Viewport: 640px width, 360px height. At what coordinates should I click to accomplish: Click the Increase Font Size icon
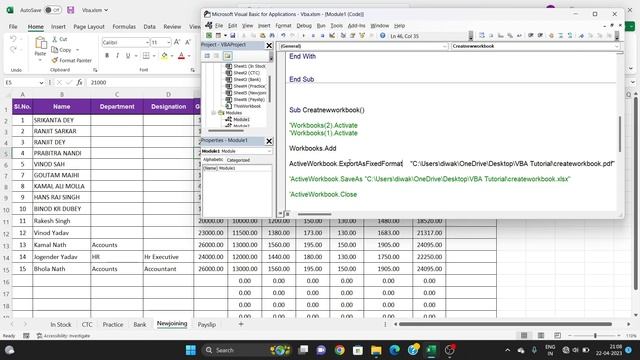click(177, 42)
